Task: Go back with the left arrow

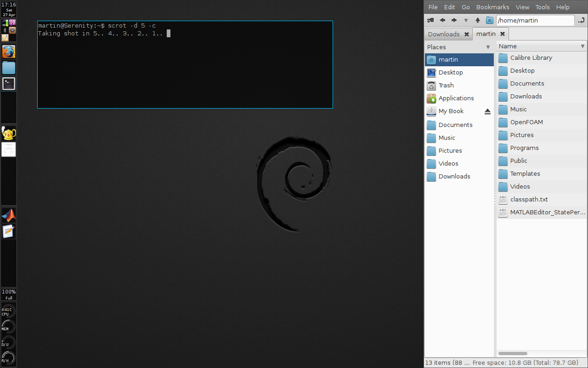Action: 442,20
